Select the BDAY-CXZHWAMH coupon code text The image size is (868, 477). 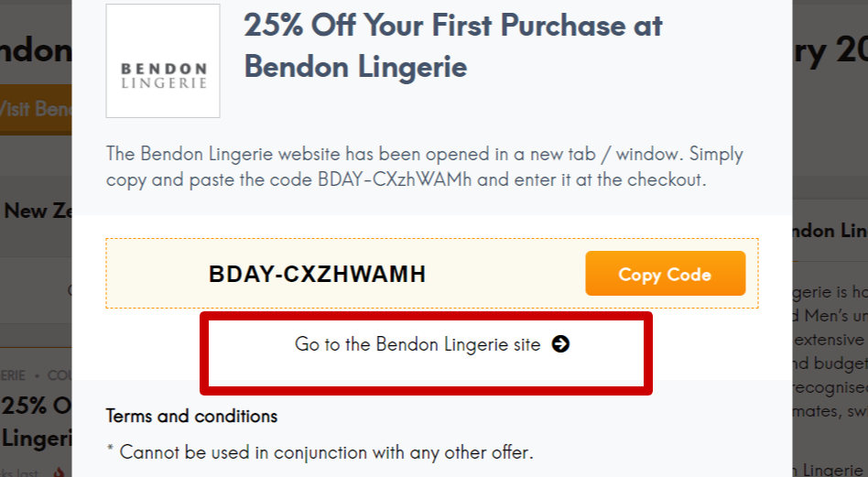[317, 274]
